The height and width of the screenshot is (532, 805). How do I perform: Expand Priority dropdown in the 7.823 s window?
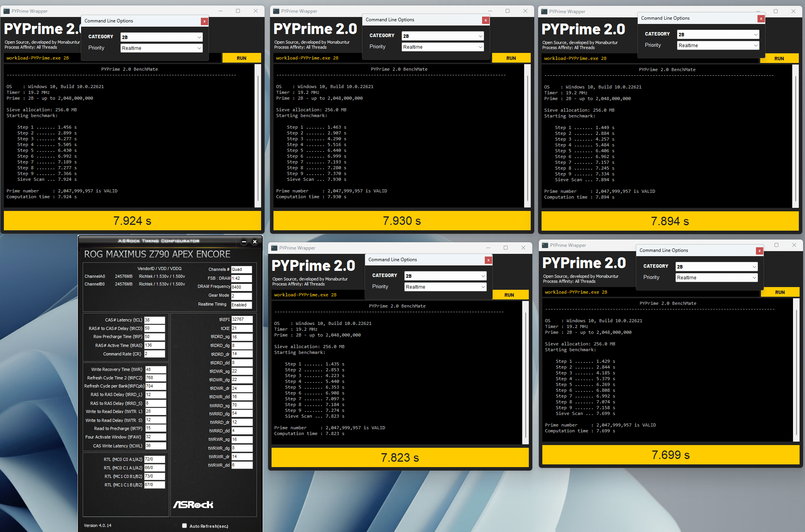point(445,287)
